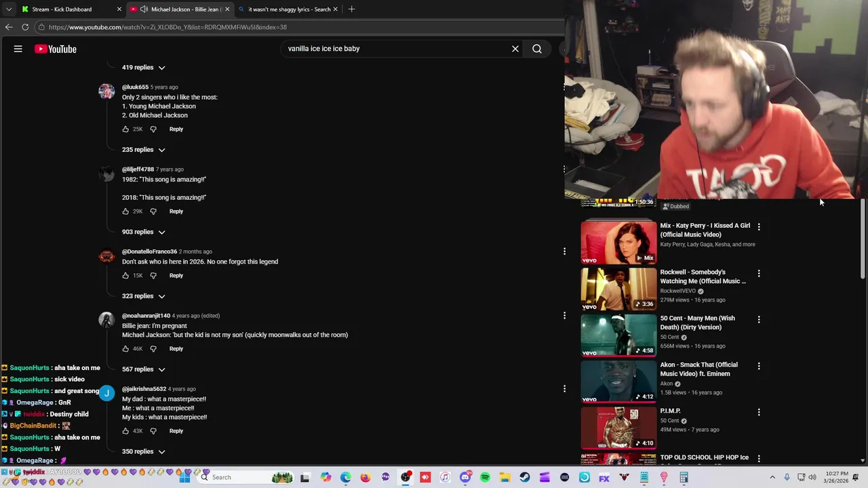
Task: Switch to Stream - Kick Dashboard tab
Action: tap(71, 9)
